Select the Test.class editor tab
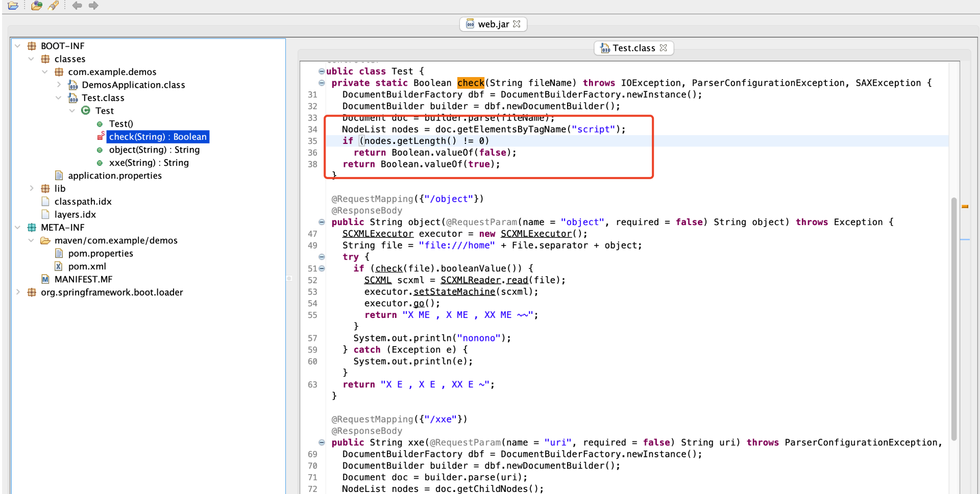 [x=634, y=48]
